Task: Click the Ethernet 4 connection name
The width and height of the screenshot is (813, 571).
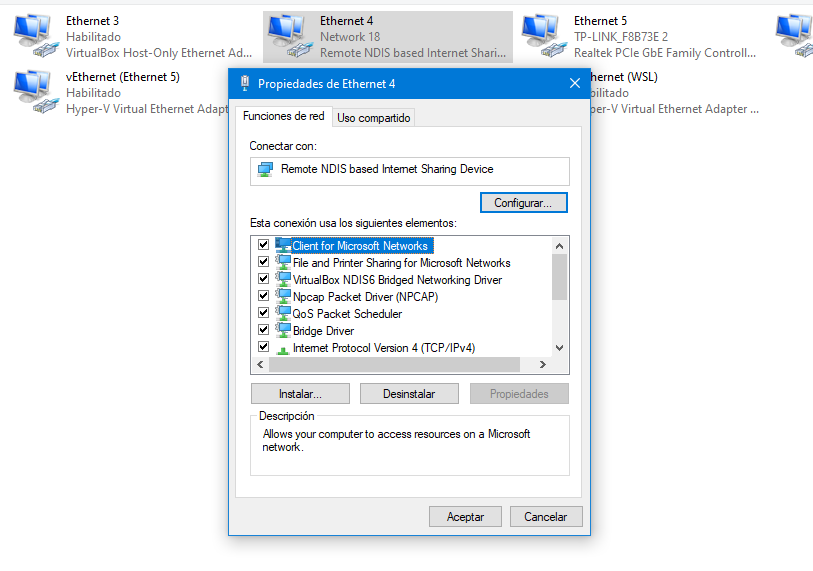Action: [346, 21]
